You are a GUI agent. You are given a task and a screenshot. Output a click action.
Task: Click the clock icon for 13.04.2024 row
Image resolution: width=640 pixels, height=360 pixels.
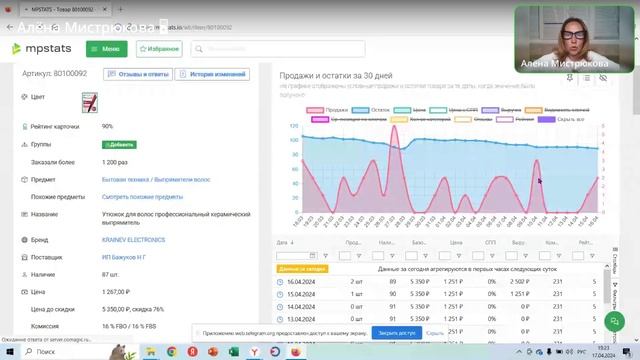tap(280, 319)
